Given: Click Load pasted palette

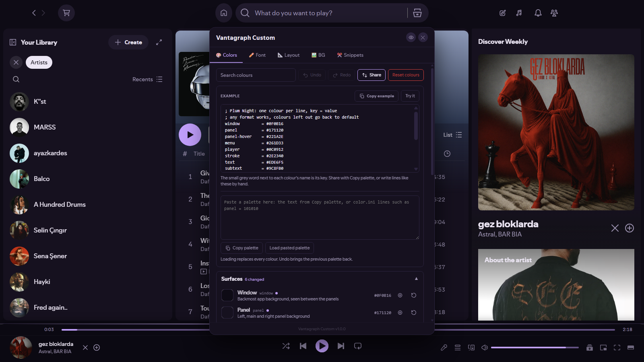Looking at the screenshot, I should click(x=290, y=248).
